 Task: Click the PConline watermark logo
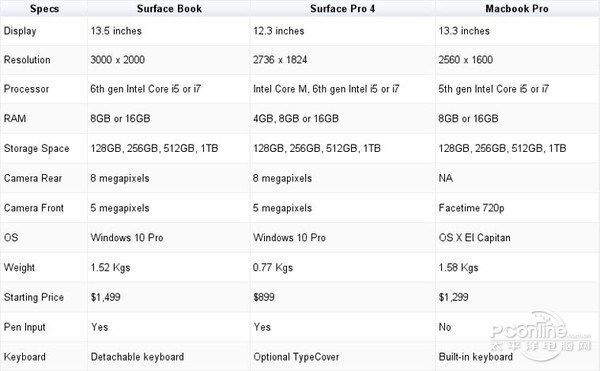coord(540,335)
